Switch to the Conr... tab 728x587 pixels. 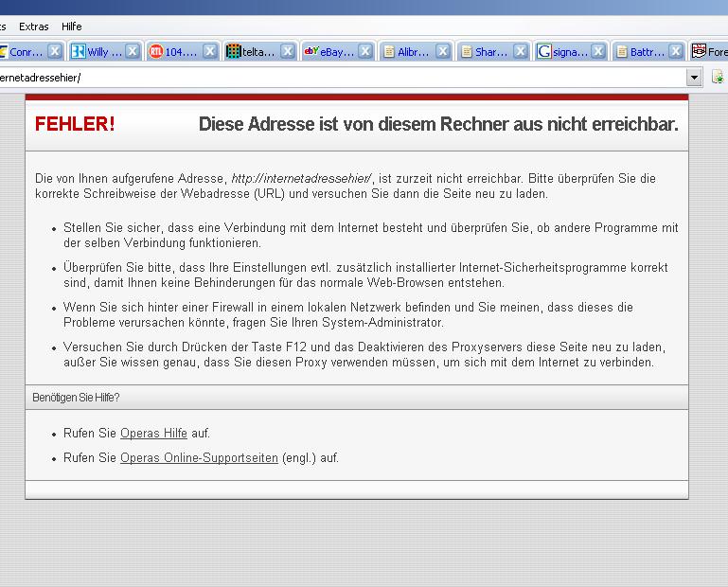31,51
